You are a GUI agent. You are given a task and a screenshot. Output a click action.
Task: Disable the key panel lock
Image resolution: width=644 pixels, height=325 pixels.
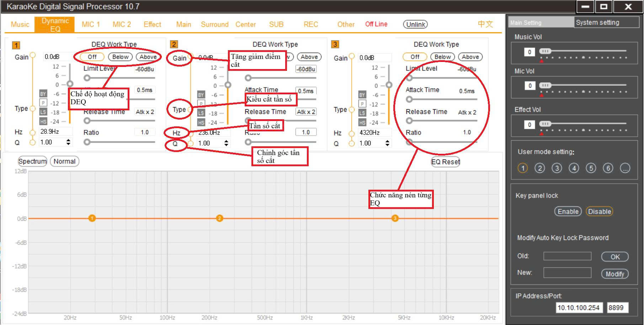[600, 211]
